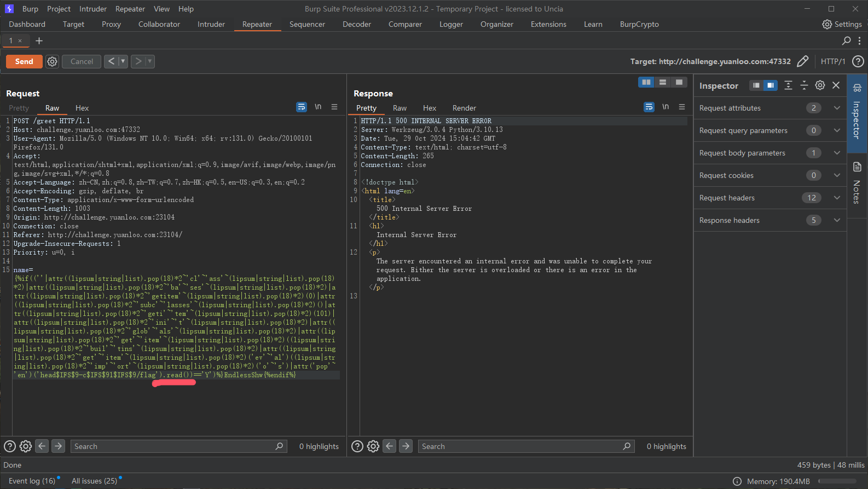Open Request search settings gear
The height and width of the screenshot is (489, 868).
tap(26, 446)
